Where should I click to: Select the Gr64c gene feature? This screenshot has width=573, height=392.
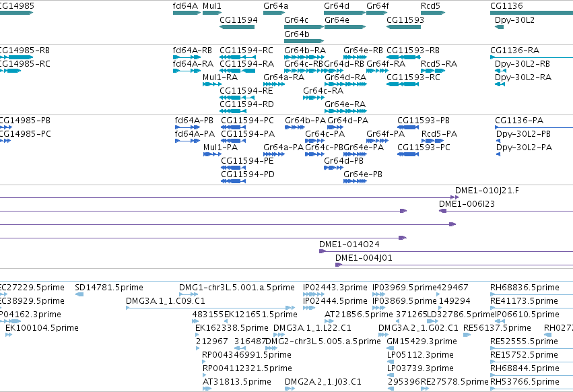(x=304, y=27)
